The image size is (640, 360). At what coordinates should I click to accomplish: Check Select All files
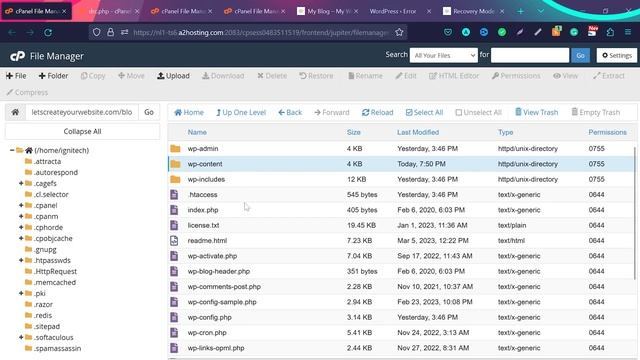(424, 112)
